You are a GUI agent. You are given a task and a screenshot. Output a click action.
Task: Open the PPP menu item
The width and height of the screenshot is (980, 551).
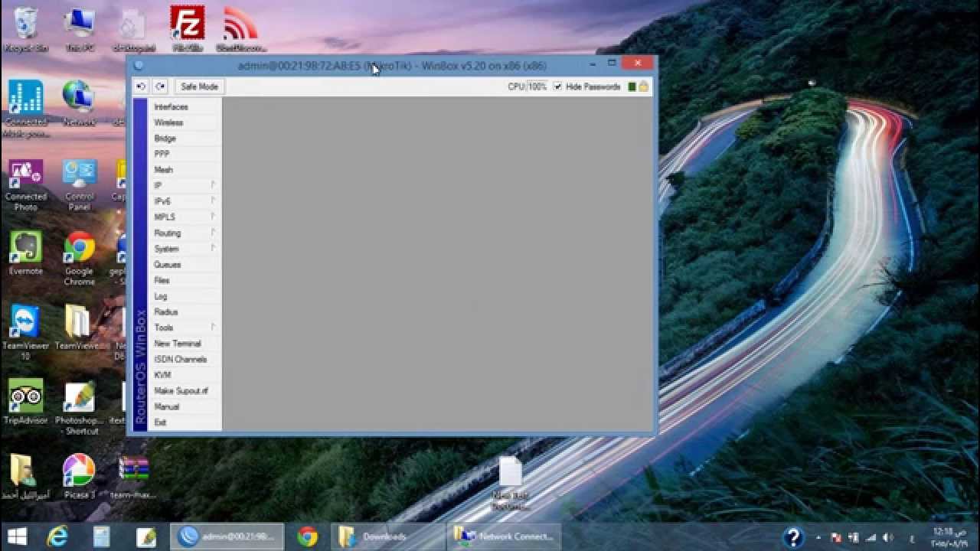(185, 154)
